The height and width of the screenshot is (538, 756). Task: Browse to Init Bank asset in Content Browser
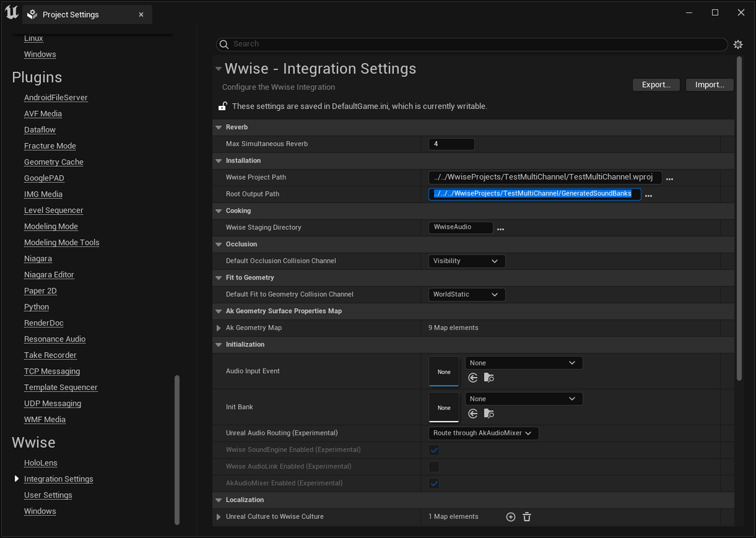[489, 413]
